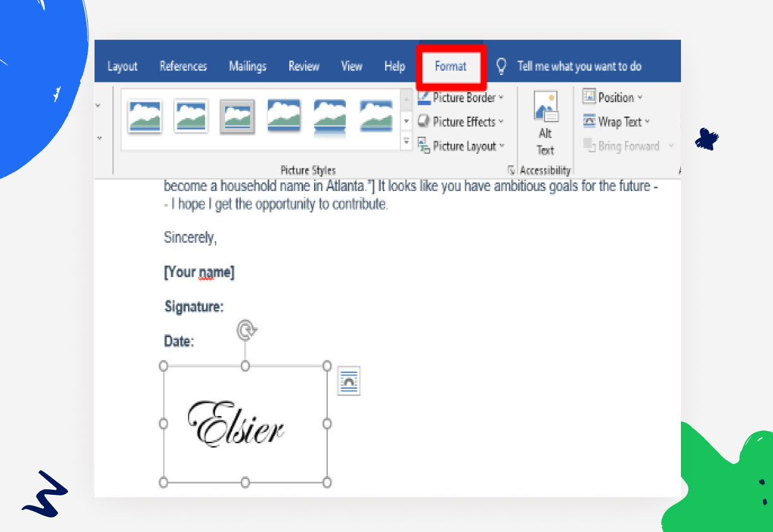Open the References tab
Viewport: 773px width, 532px height.
tap(183, 66)
